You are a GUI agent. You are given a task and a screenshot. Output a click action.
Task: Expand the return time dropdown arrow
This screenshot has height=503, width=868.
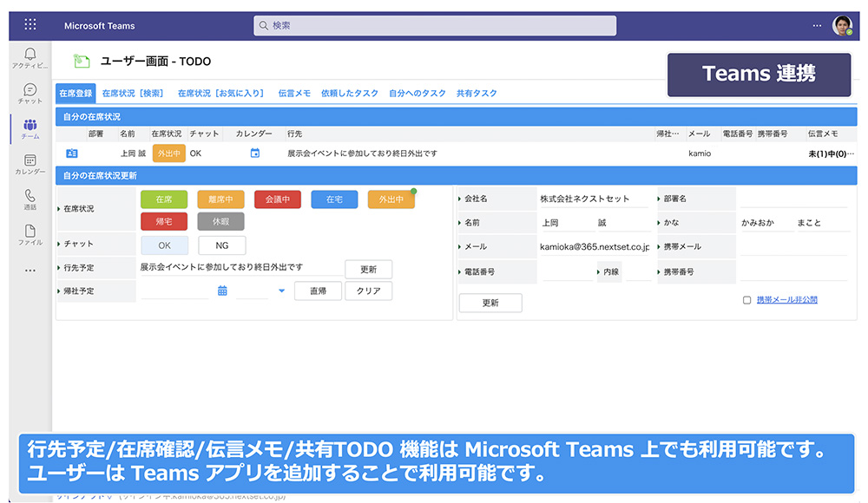tap(281, 291)
